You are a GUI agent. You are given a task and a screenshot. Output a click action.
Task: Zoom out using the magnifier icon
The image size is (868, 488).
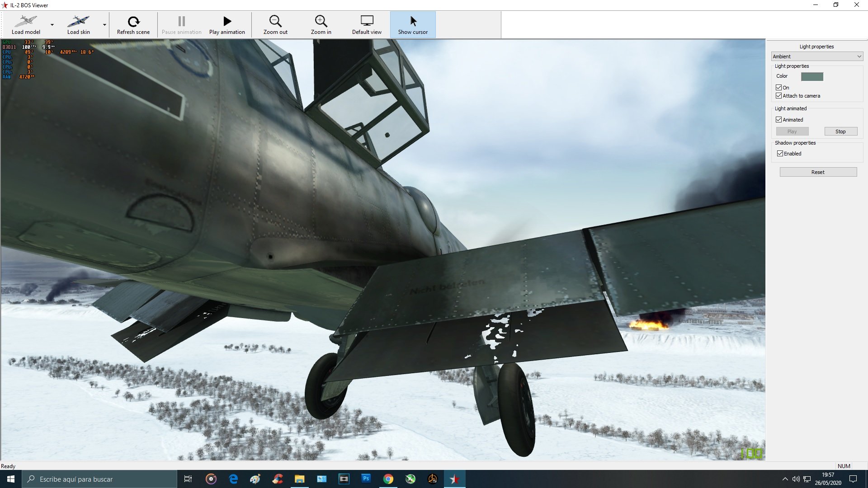click(275, 21)
